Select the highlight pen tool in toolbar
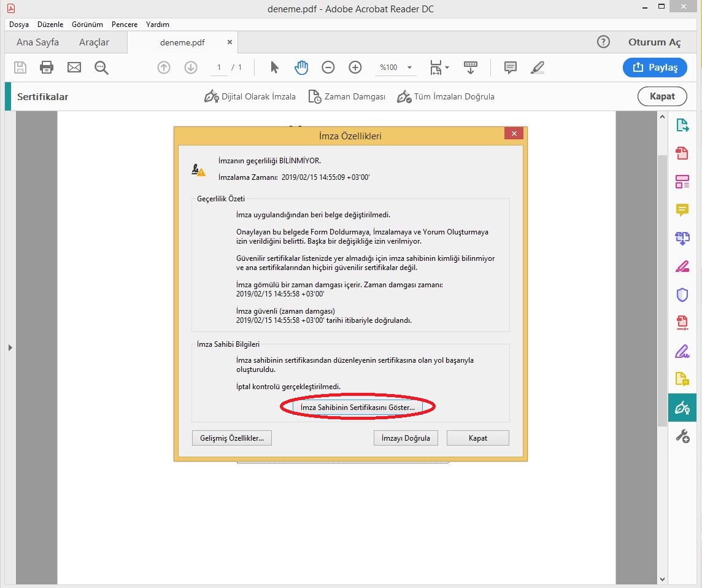This screenshot has height=588, width=702. click(x=538, y=68)
